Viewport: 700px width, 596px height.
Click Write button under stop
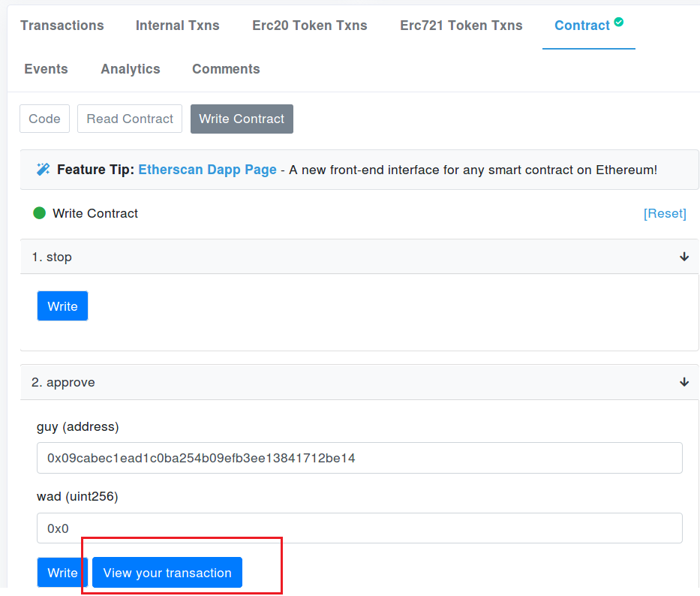[62, 306]
